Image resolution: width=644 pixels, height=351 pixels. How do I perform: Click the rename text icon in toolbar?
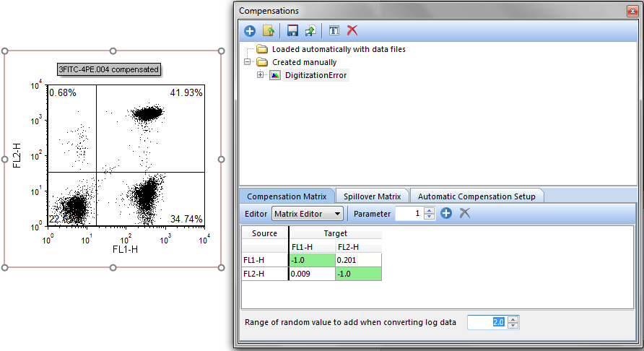pos(334,30)
